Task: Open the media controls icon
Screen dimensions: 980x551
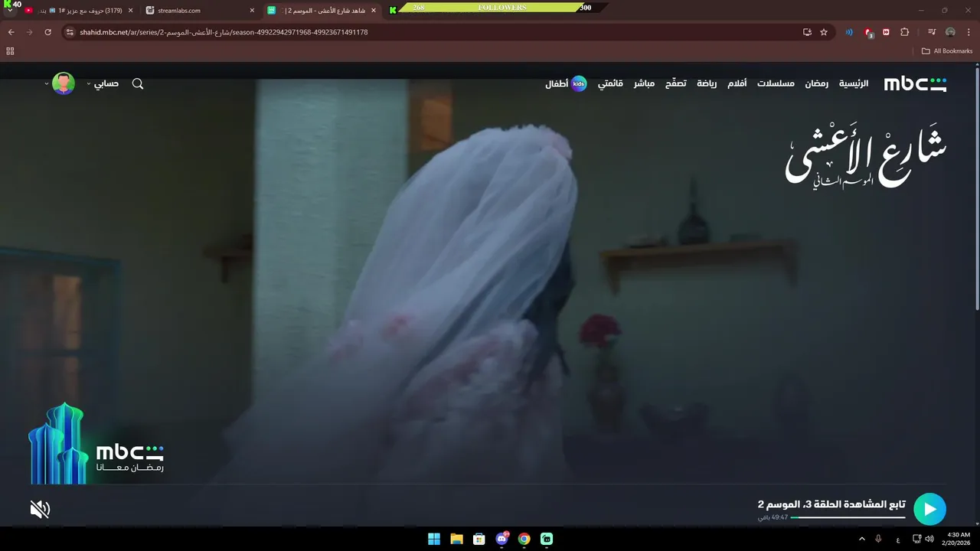Action: [x=932, y=32]
